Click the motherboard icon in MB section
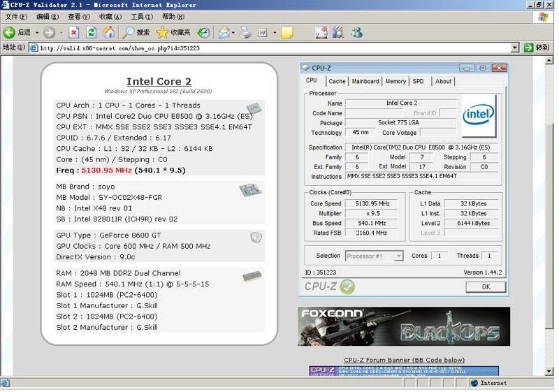Image resolution: width=559 pixels, height=392 pixels. click(250, 190)
